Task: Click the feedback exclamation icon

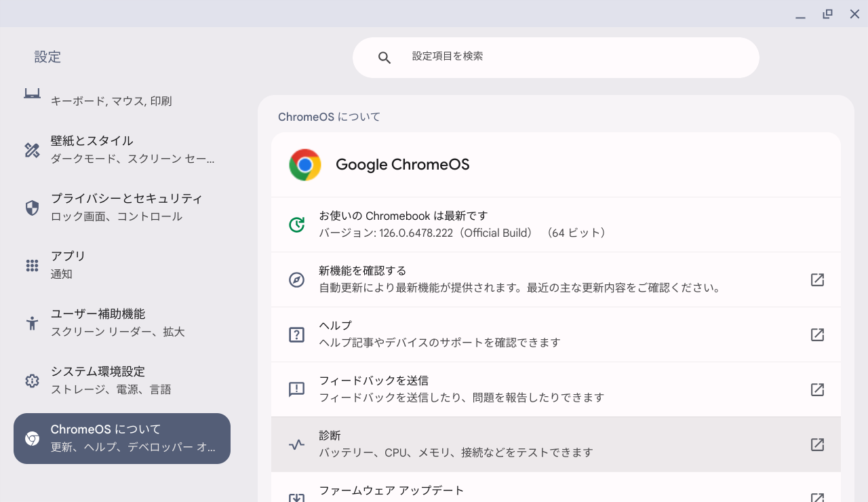Action: pos(296,389)
